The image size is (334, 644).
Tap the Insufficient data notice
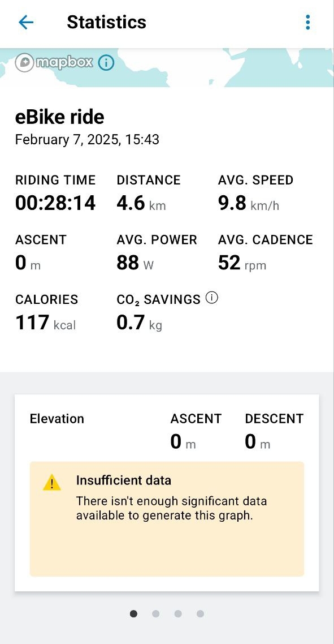pyautogui.click(x=167, y=519)
